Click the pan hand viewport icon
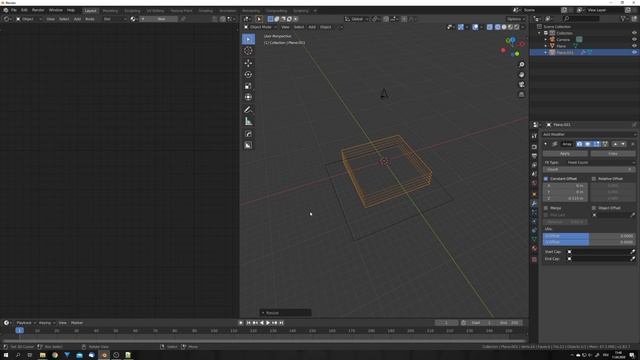Viewport: 640px width, 360px height. point(521,75)
